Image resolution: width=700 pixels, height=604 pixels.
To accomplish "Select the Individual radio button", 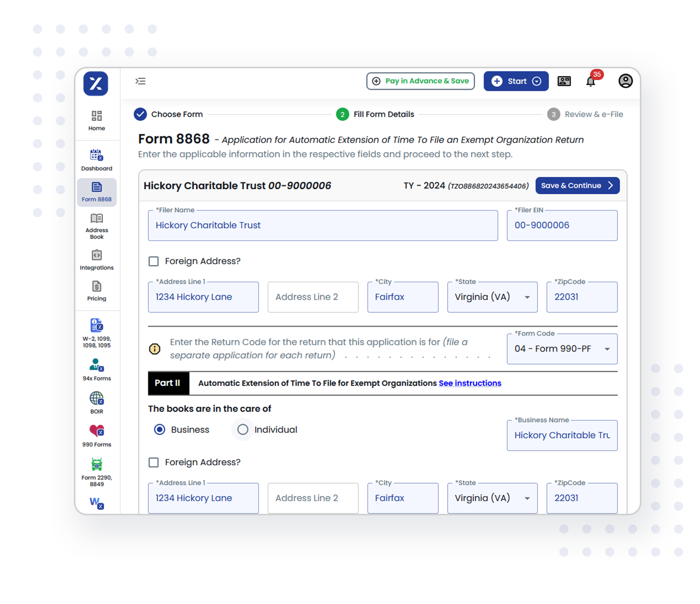I will click(x=243, y=429).
